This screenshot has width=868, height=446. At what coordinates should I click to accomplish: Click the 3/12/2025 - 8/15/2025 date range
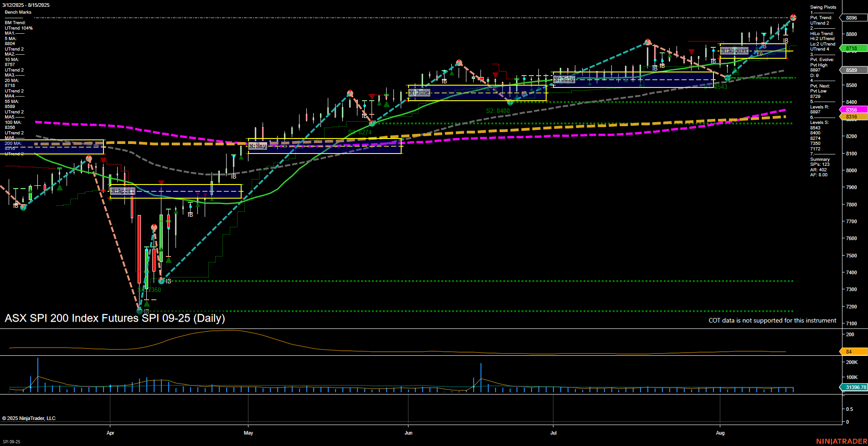(x=26, y=5)
